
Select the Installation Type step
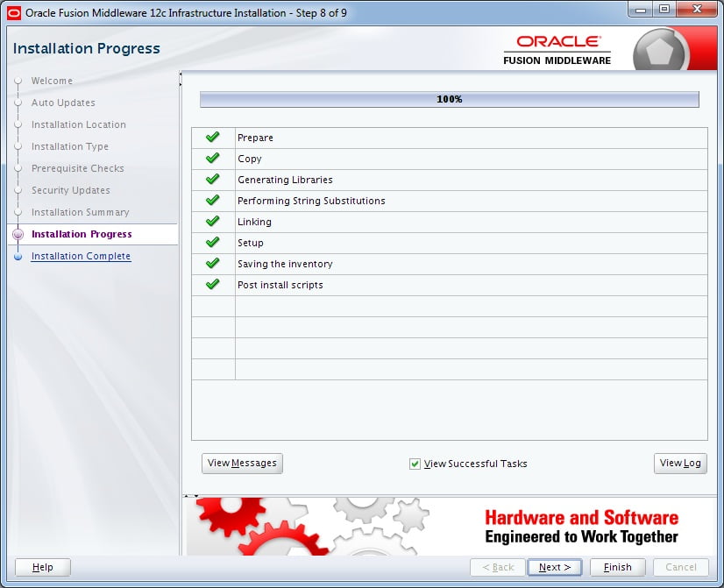click(70, 146)
